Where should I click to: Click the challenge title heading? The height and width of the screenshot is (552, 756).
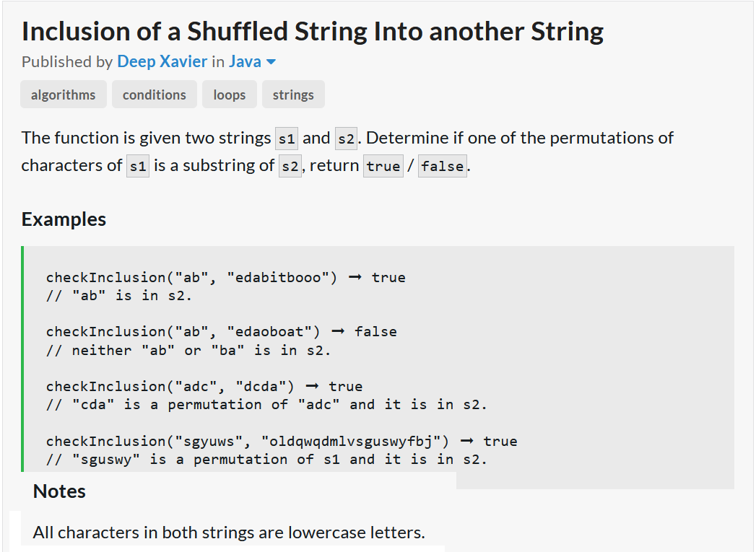point(313,32)
